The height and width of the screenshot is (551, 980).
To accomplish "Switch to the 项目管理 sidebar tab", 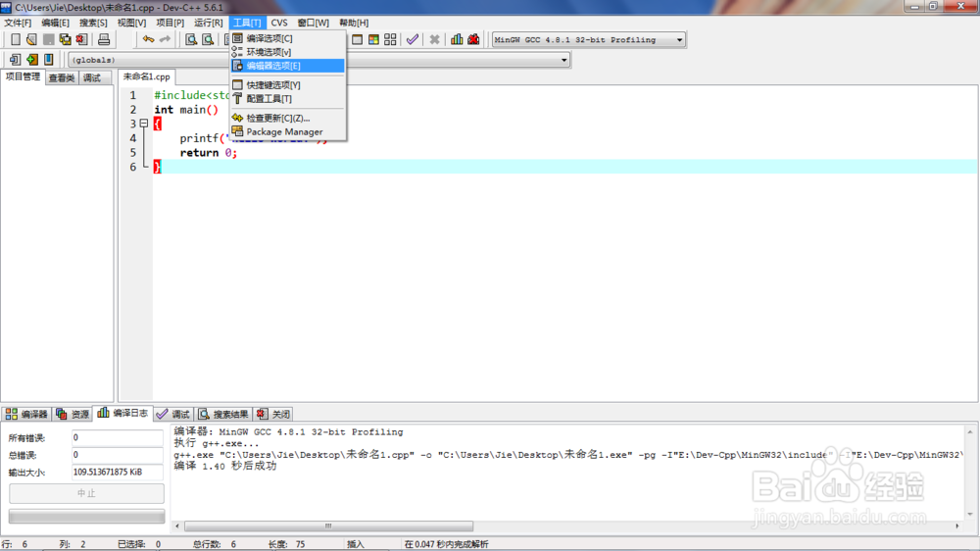I will pos(23,76).
